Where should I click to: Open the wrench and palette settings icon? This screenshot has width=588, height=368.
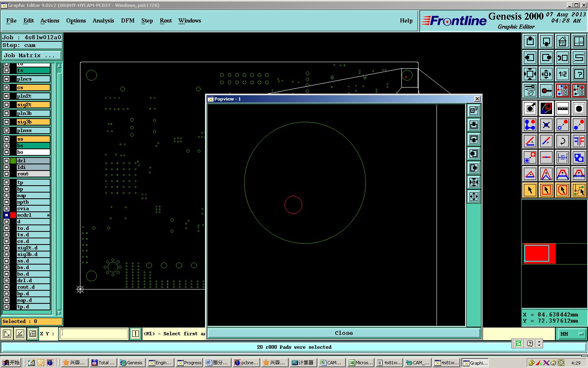tap(530, 90)
